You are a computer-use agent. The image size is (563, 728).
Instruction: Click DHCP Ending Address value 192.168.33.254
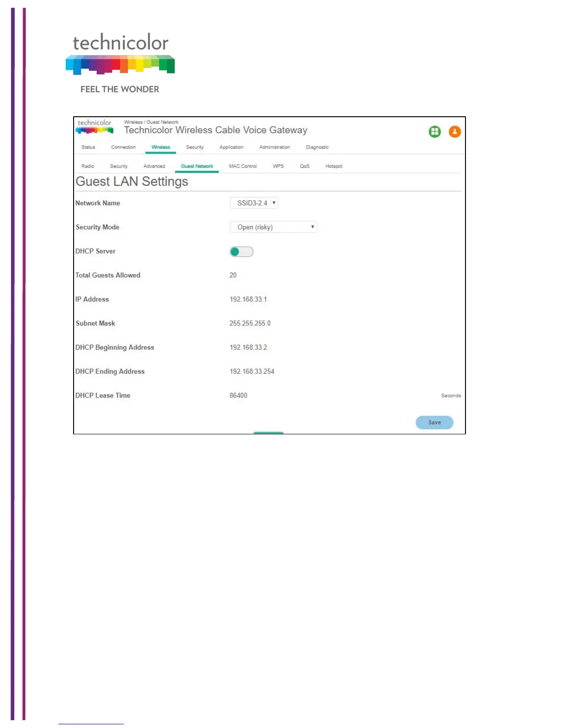point(252,371)
